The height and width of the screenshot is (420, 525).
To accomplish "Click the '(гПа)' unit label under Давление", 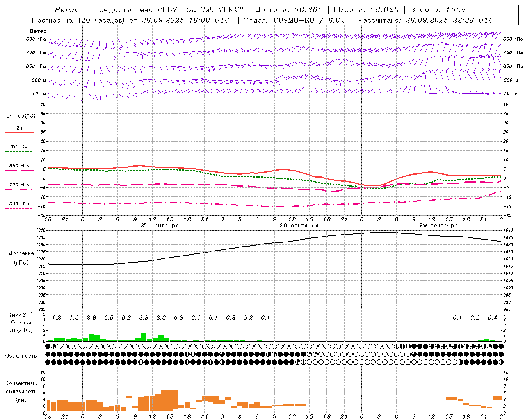I will pyautogui.click(x=21, y=263).
